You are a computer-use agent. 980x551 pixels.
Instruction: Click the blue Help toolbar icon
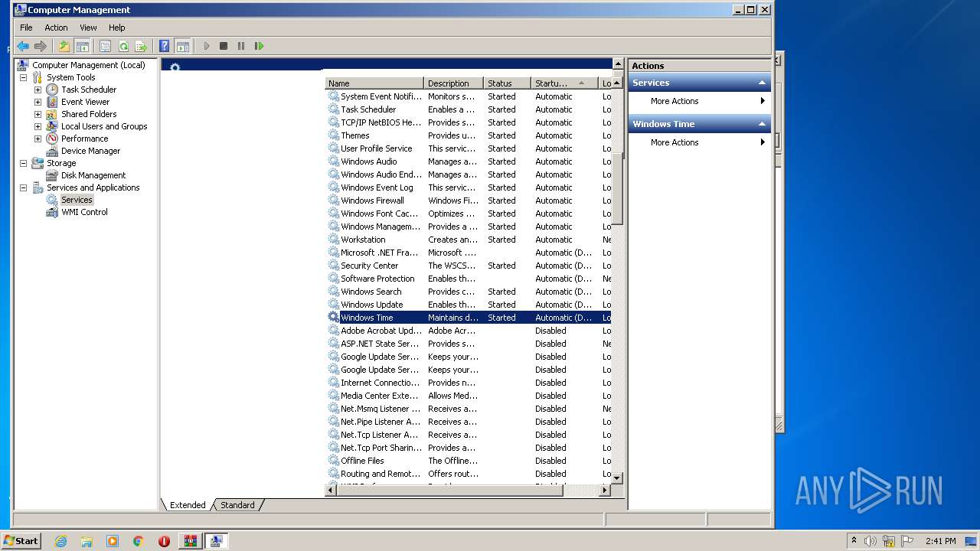tap(164, 46)
